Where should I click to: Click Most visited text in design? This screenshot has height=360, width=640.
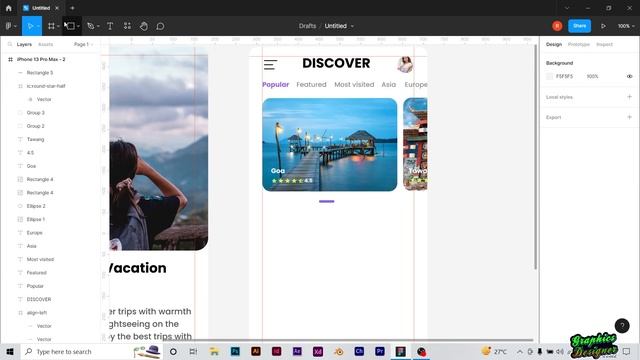(354, 84)
